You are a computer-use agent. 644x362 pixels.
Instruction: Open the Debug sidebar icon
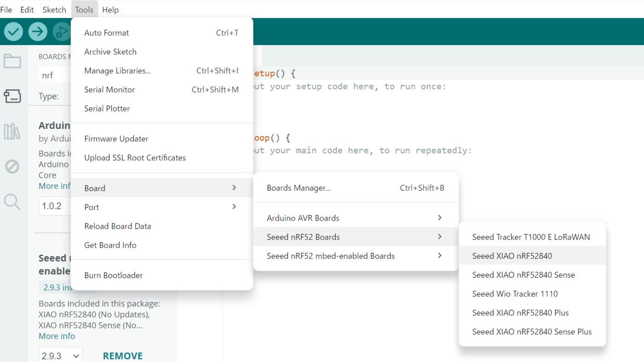coord(12,166)
